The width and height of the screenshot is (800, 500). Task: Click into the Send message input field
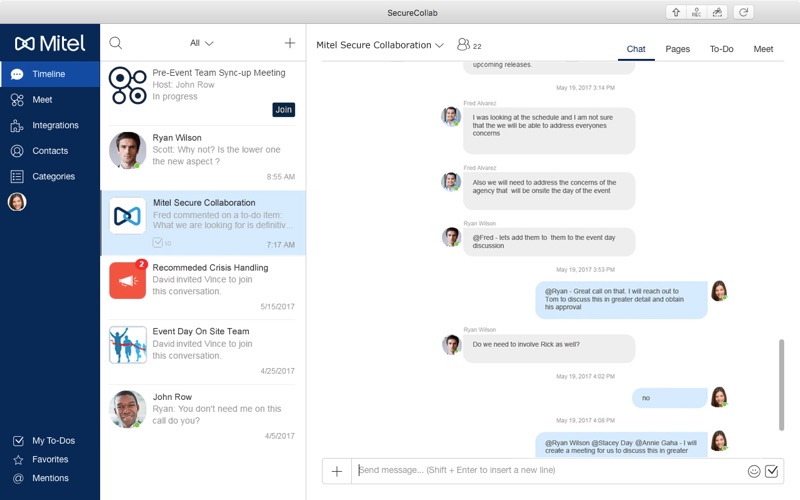point(548,470)
